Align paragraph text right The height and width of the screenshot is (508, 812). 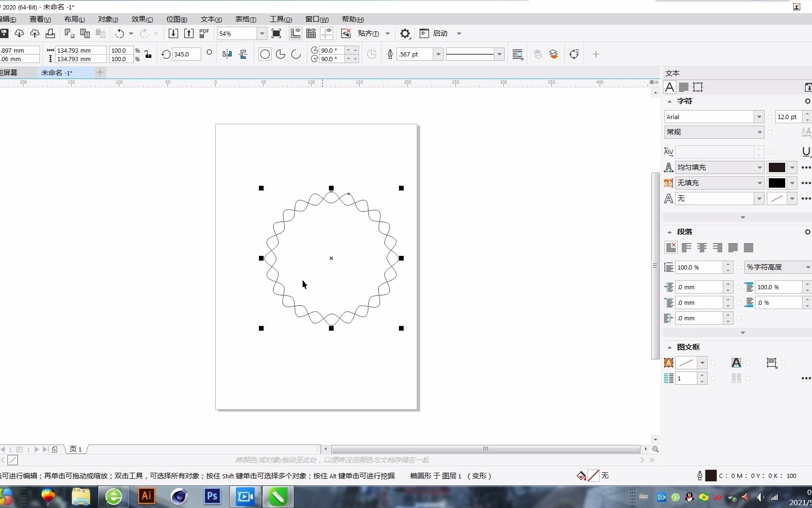point(718,247)
